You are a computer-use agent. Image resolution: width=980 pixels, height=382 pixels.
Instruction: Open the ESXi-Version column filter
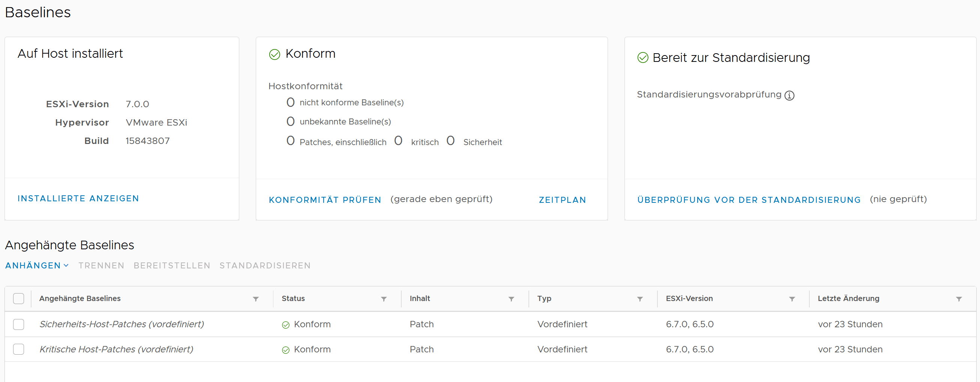point(792,299)
